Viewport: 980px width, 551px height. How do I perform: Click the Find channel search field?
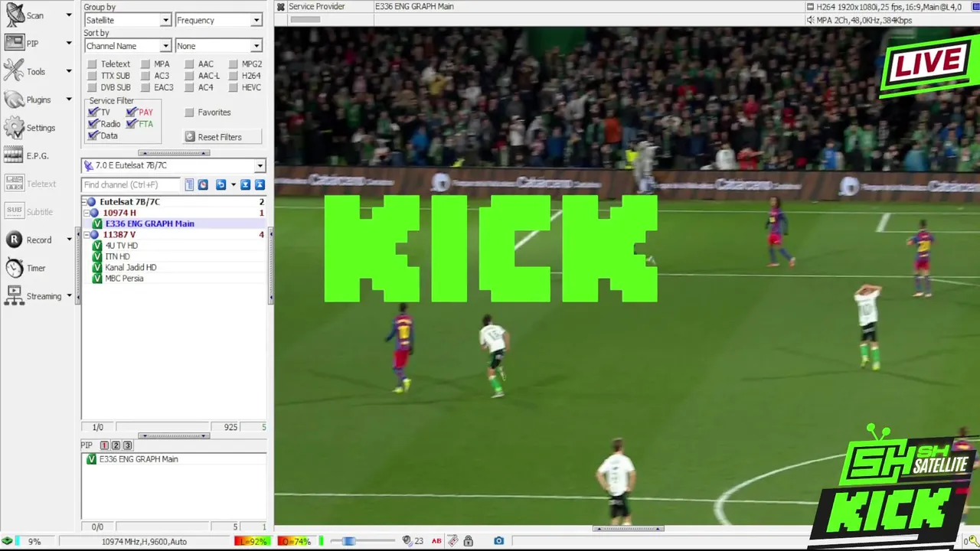[x=131, y=184]
